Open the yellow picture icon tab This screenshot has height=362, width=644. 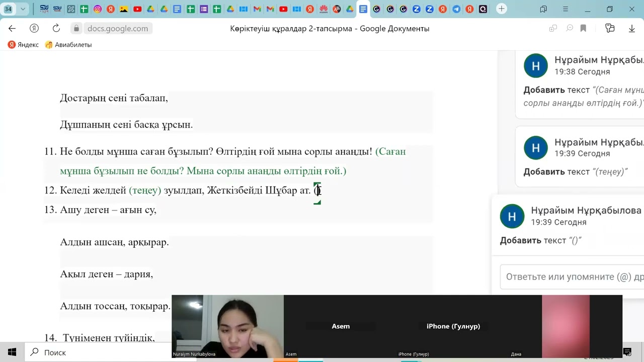124,9
